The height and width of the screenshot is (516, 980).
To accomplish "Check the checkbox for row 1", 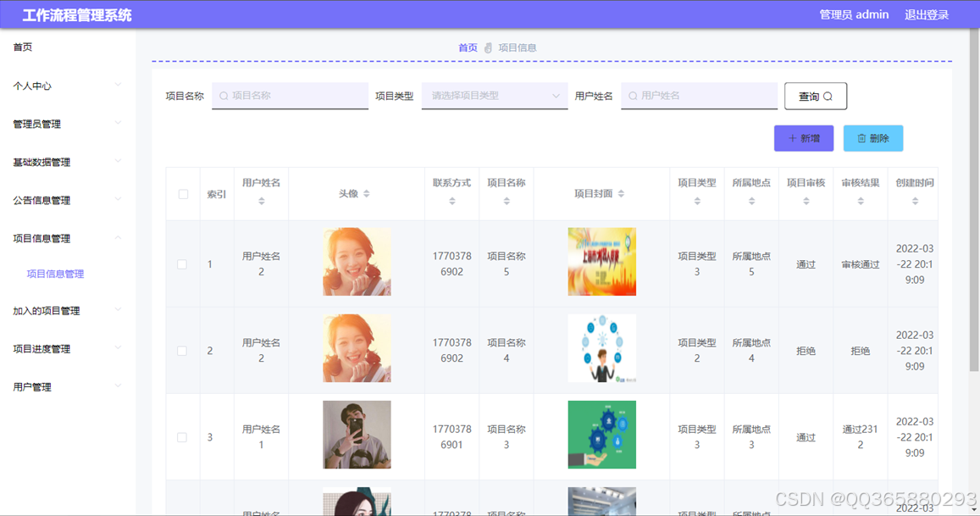I will 182,264.
